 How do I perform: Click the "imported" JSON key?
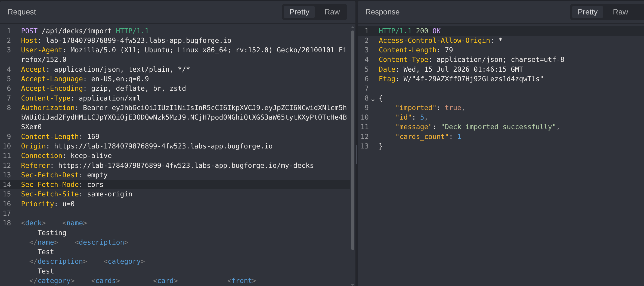pos(416,108)
